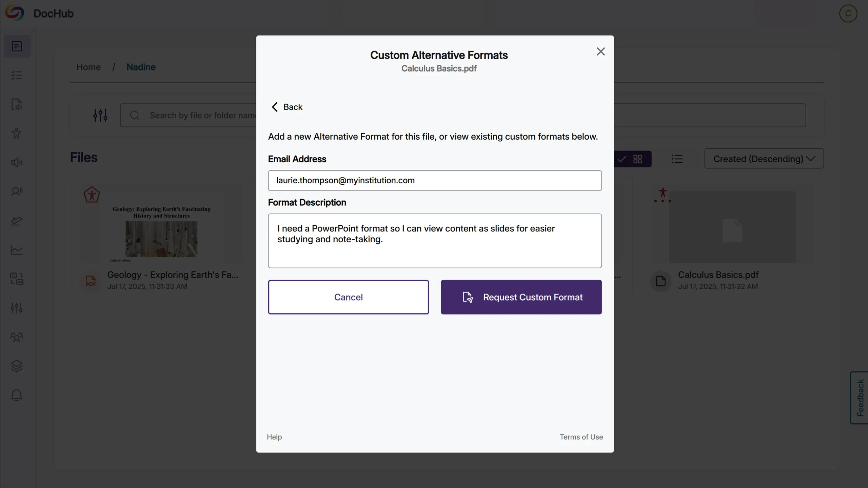Screen dimensions: 868x488
Task: Open the Terms of Use link
Action: [x=581, y=437]
